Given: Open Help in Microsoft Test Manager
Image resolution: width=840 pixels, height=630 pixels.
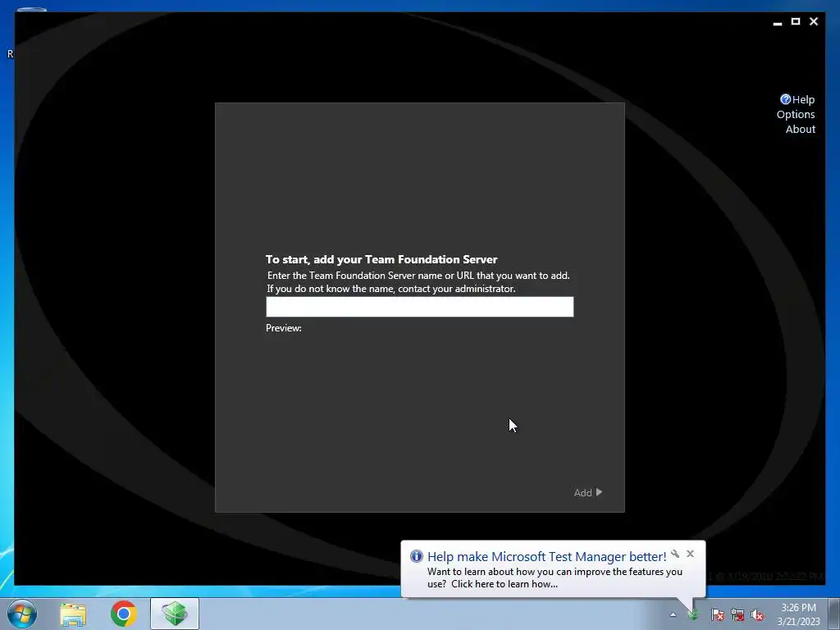Looking at the screenshot, I should click(x=803, y=99).
